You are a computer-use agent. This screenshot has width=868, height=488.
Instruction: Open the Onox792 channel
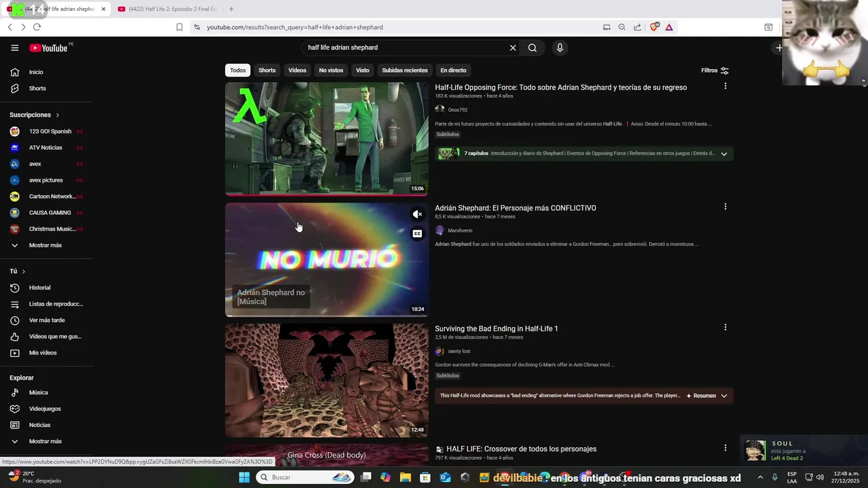(457, 110)
